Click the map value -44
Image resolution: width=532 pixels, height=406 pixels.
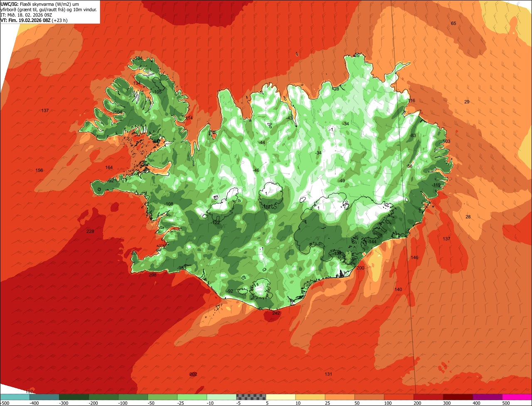pos(261,142)
